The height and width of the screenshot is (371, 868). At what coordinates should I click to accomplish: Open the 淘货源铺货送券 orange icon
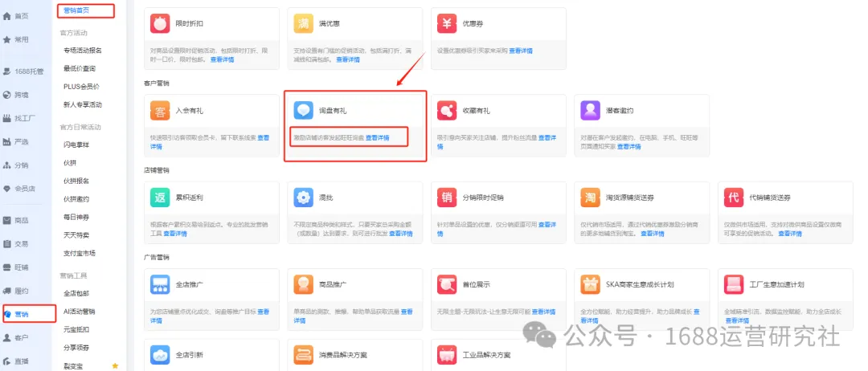click(590, 198)
